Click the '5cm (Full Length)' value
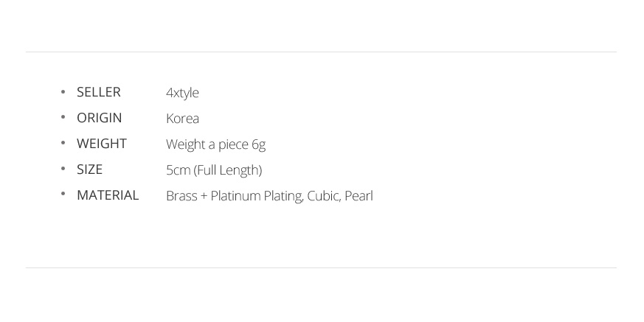 pyautogui.click(x=214, y=170)
